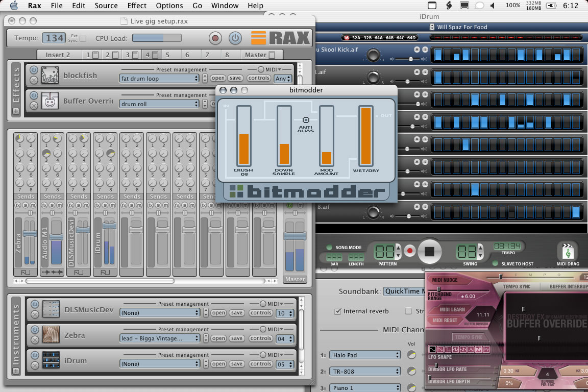588x392 pixels.
Task: Bypass Buffer Override using its power icon
Action: (34, 95)
